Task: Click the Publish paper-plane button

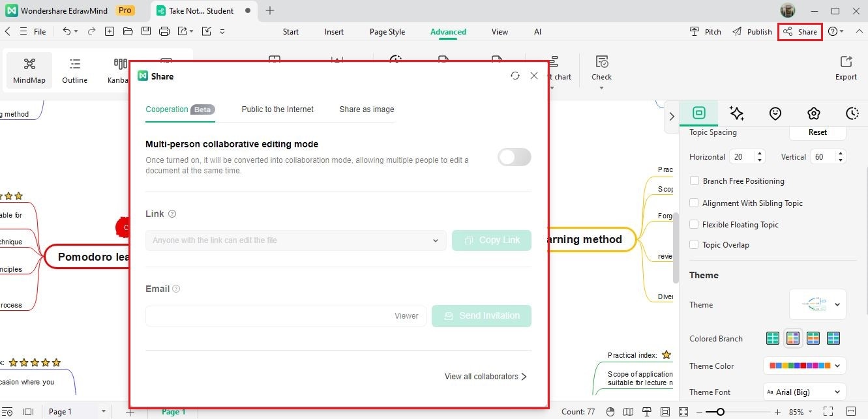Action: point(753,31)
